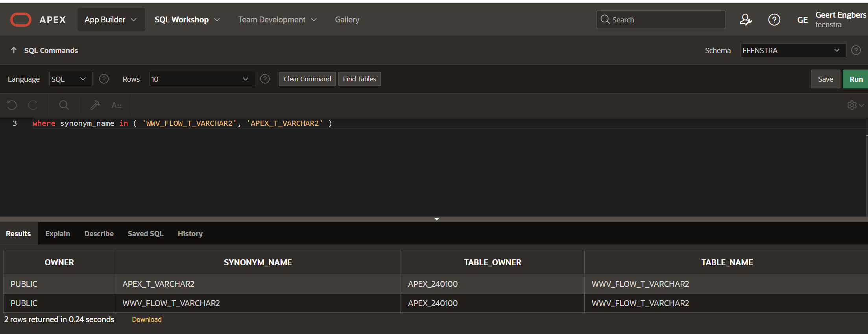Click the Query Builder wrench icon
The height and width of the screenshot is (334, 868).
pos(95,105)
